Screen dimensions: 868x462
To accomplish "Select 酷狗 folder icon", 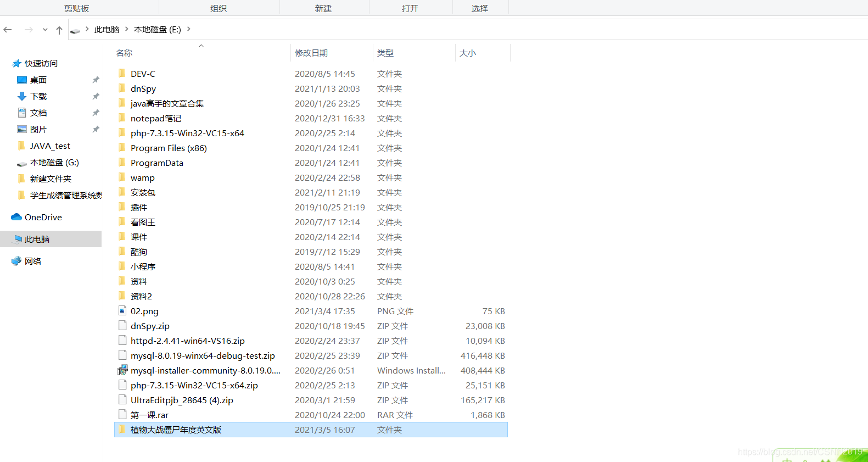I will pyautogui.click(x=122, y=251).
